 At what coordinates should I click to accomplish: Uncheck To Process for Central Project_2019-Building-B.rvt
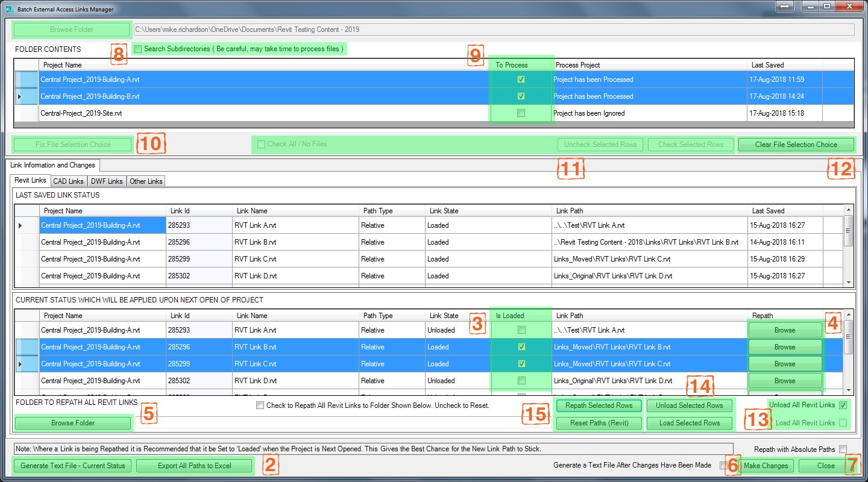click(x=521, y=96)
